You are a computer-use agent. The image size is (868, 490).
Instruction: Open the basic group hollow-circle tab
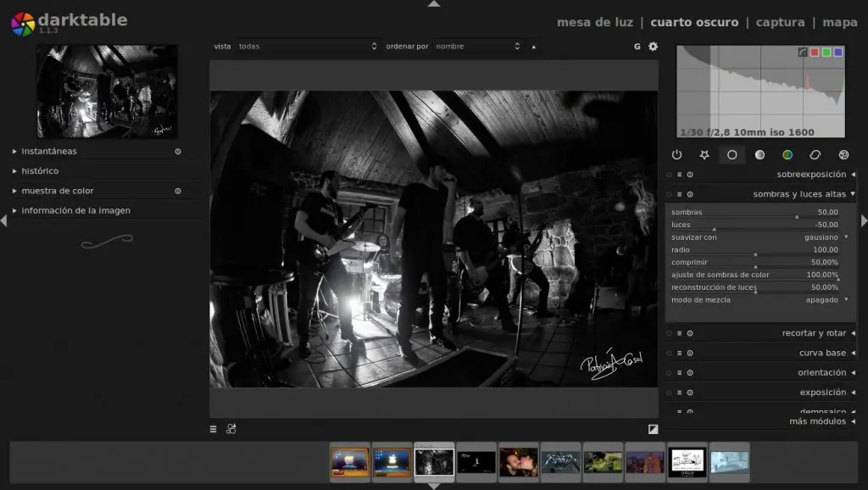[x=732, y=155]
